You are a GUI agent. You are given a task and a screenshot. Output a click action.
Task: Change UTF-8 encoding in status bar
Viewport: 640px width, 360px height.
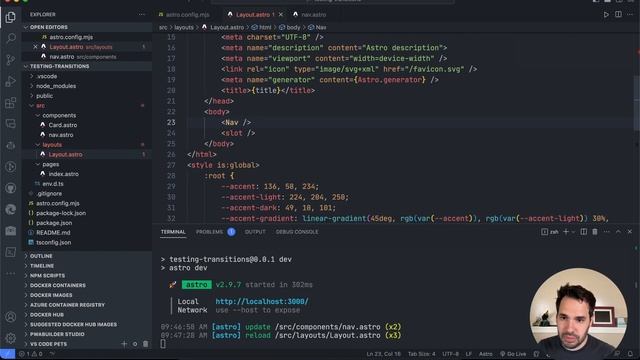pos(451,354)
